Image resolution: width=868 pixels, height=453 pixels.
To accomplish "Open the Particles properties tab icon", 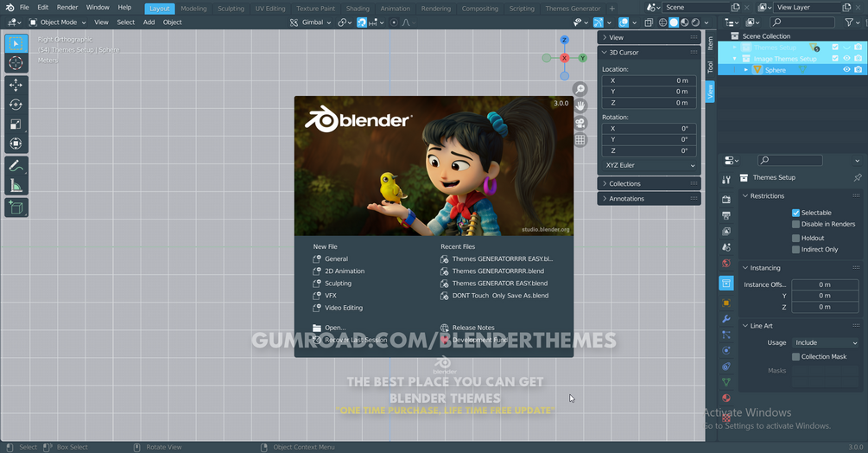I will [x=726, y=335].
